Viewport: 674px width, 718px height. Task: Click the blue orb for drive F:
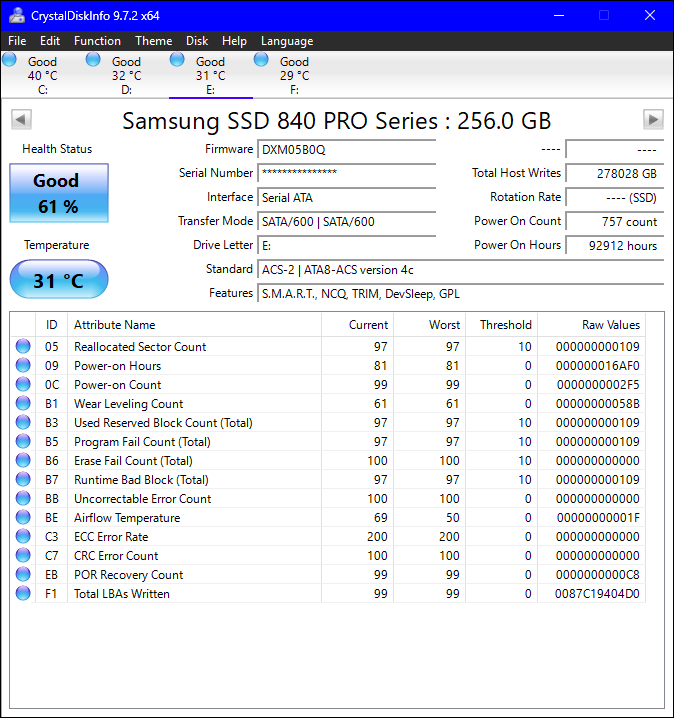tap(261, 60)
